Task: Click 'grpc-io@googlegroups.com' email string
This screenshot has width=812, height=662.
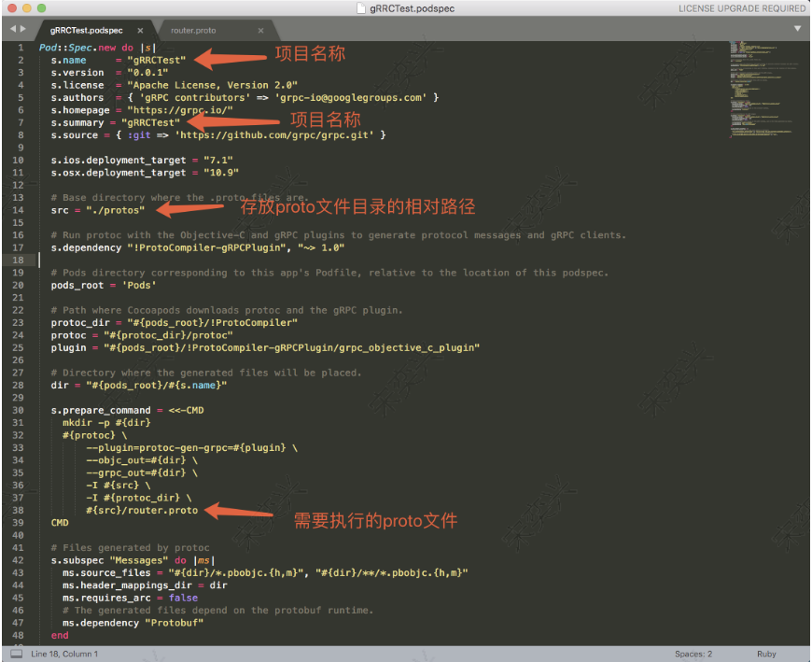Action: (x=351, y=97)
